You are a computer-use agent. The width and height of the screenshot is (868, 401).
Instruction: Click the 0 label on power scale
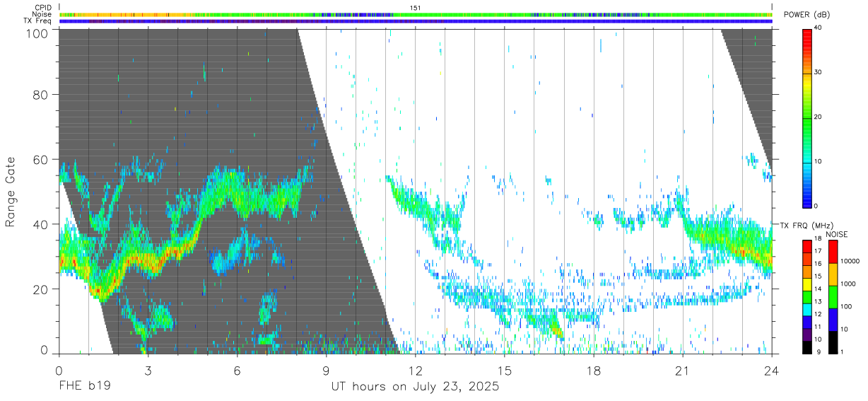pos(816,206)
